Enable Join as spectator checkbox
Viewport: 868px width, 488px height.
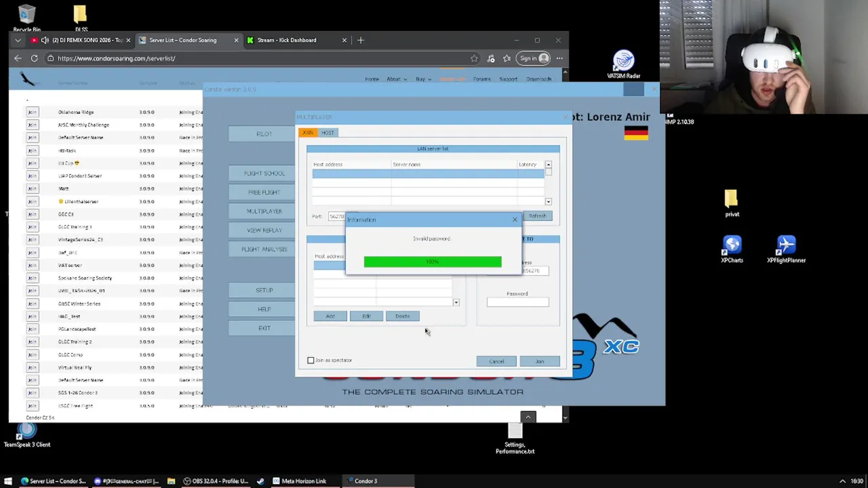311,361
